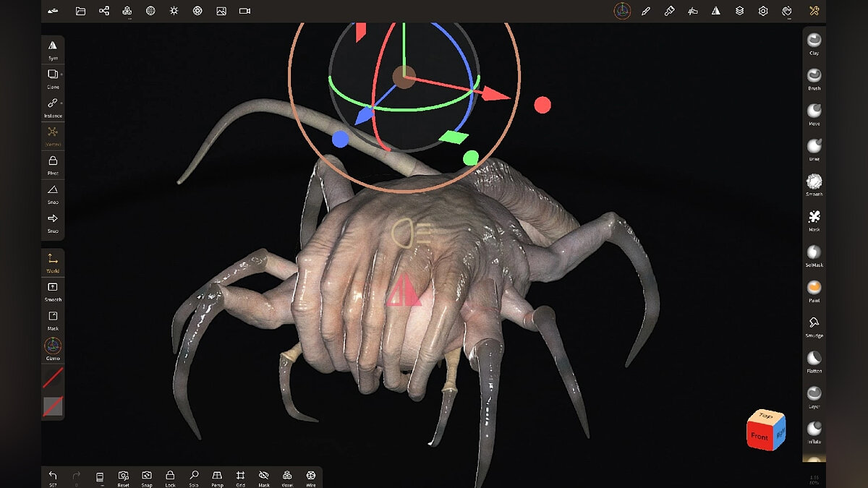The width and height of the screenshot is (868, 488).
Task: Select the Move tool
Action: 814,114
